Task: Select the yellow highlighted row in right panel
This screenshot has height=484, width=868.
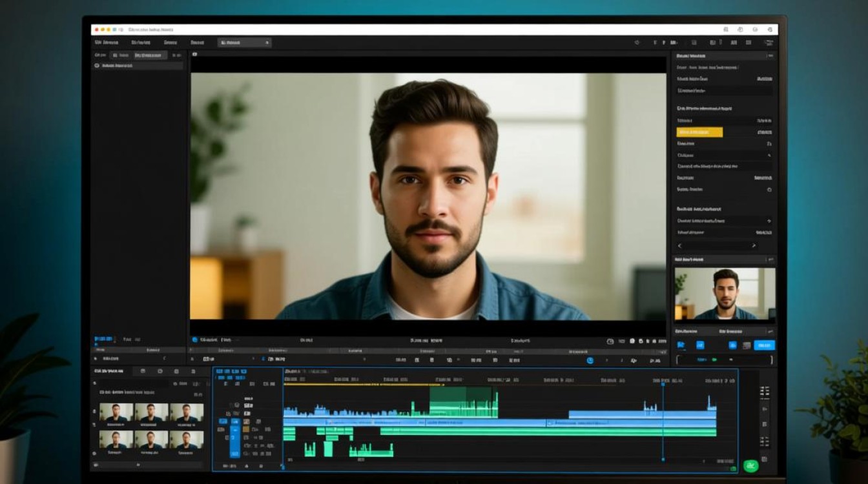Action: tap(699, 132)
